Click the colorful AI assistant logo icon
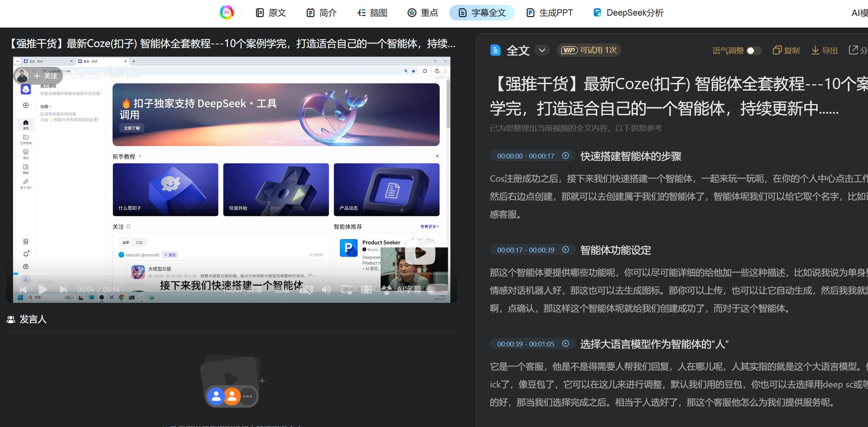 pos(226,13)
